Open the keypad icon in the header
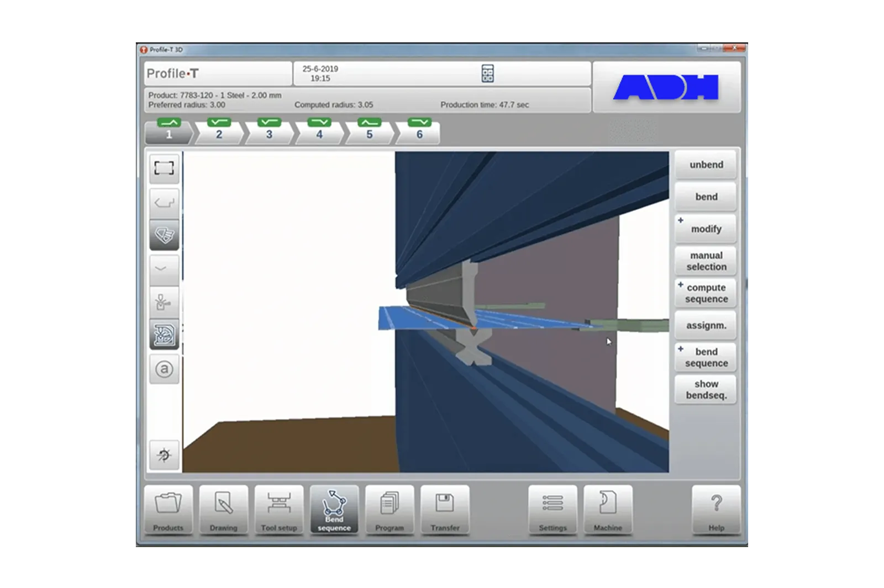Viewport: 884px width, 588px height. pyautogui.click(x=487, y=73)
